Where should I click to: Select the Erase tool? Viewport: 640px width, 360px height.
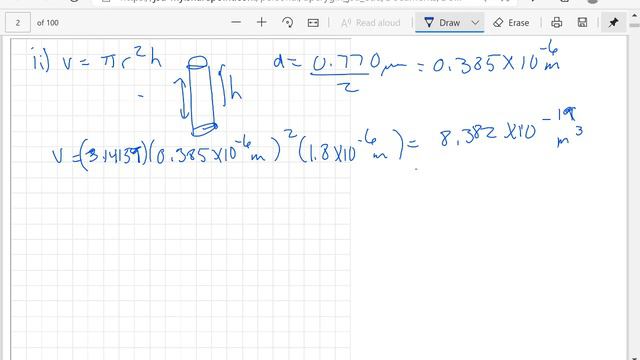pyautogui.click(x=511, y=23)
